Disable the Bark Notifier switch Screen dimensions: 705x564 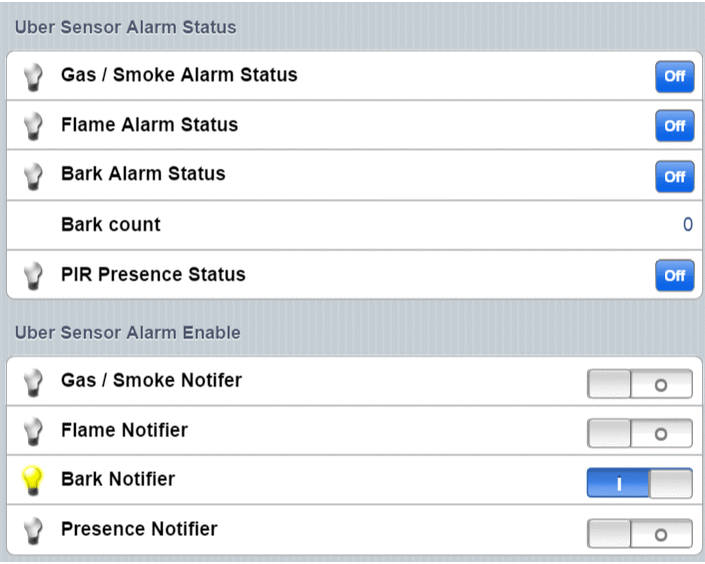tap(640, 484)
